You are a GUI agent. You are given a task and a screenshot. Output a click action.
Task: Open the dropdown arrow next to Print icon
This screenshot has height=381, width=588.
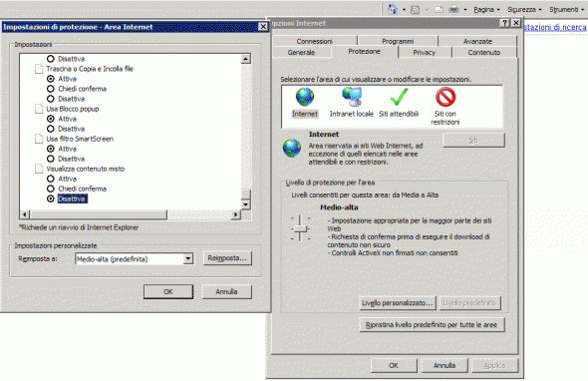[465, 10]
